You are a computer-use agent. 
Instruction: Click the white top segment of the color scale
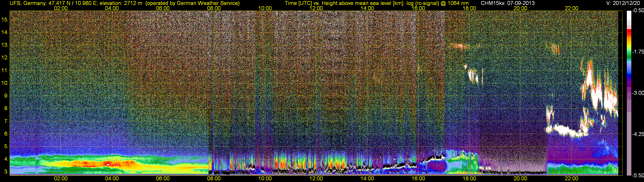pyautogui.click(x=629, y=15)
